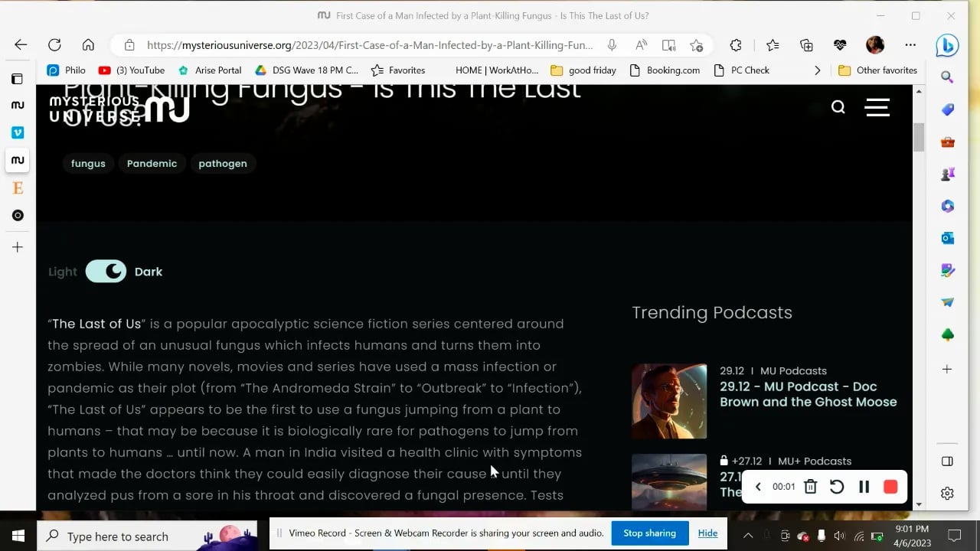Open Booking.com bookmark
This screenshot has height=551, width=980.
pos(665,70)
